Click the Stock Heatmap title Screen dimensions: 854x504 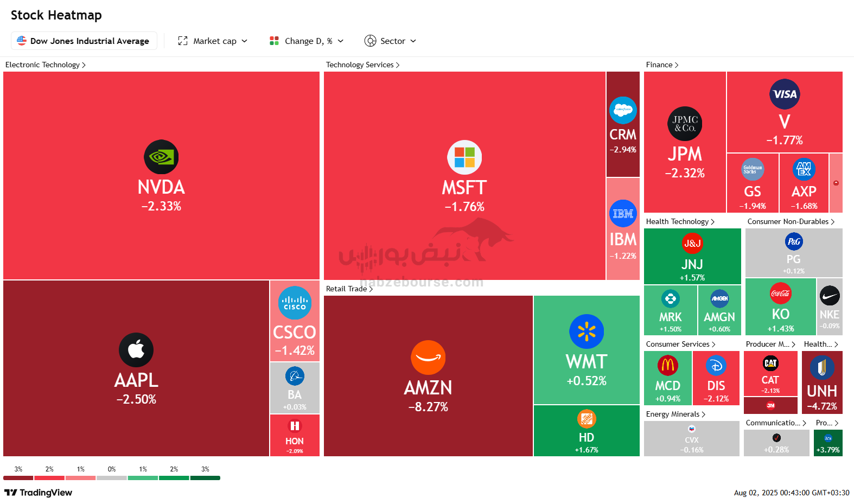pos(56,15)
